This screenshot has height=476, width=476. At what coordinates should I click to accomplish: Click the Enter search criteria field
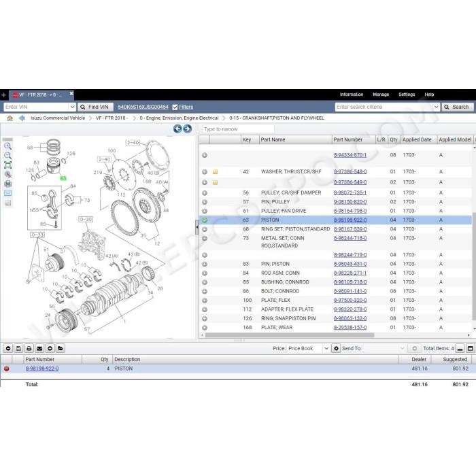point(384,107)
